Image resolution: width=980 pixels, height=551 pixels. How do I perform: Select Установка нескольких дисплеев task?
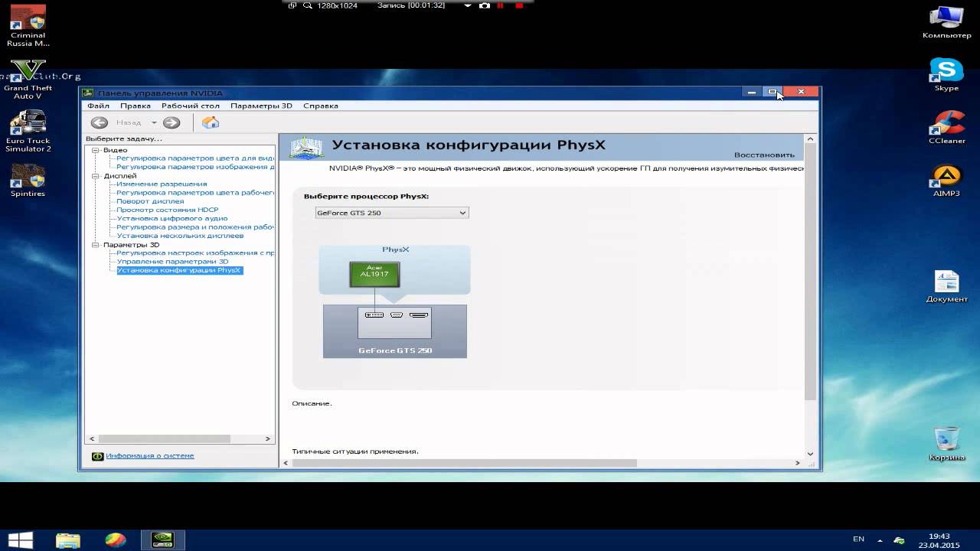tap(180, 236)
